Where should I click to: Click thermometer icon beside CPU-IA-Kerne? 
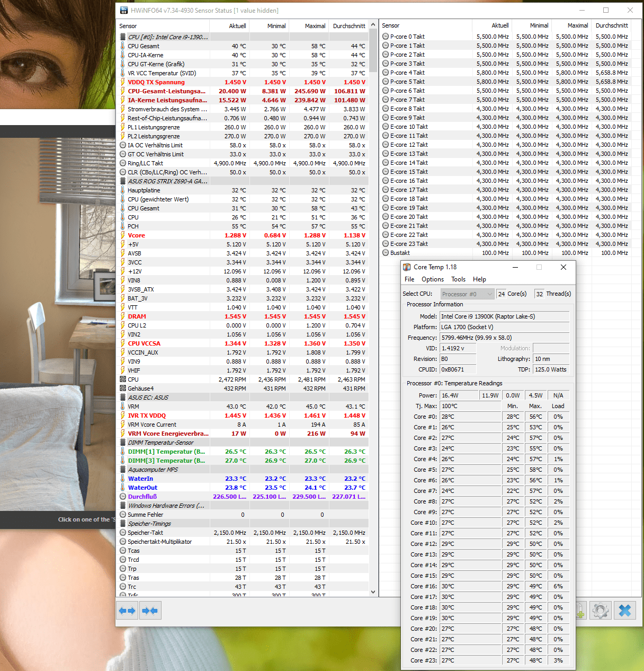click(x=123, y=55)
